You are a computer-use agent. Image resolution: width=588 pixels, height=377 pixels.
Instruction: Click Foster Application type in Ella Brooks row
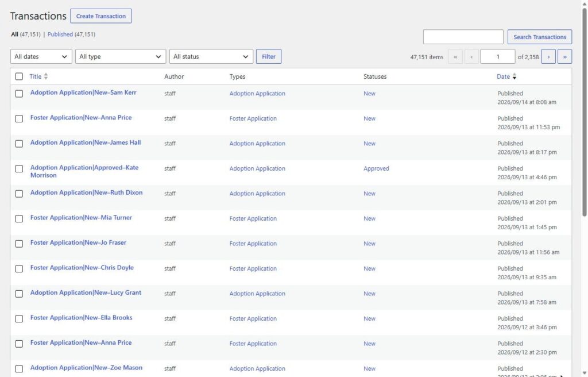tap(253, 318)
